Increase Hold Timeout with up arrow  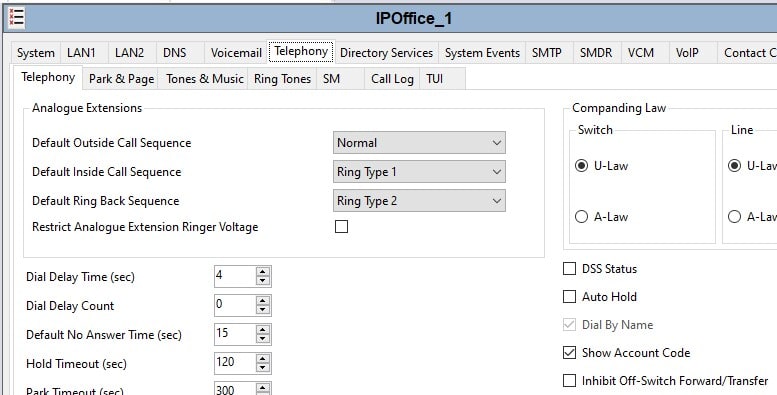pos(263,358)
